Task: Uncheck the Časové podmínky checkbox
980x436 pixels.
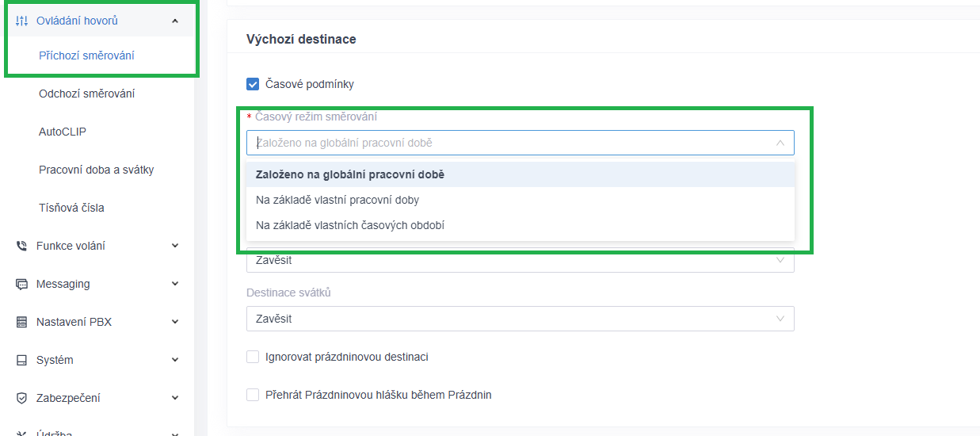Action: 253,84
